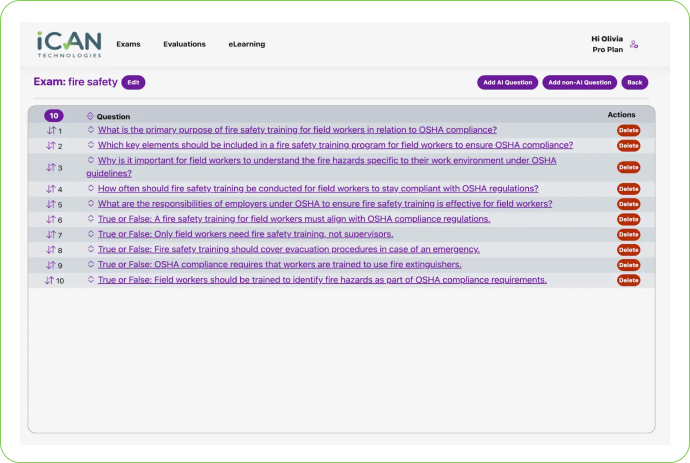Expand question 4 using its chevron
The height and width of the screenshot is (463, 690).
[90, 188]
